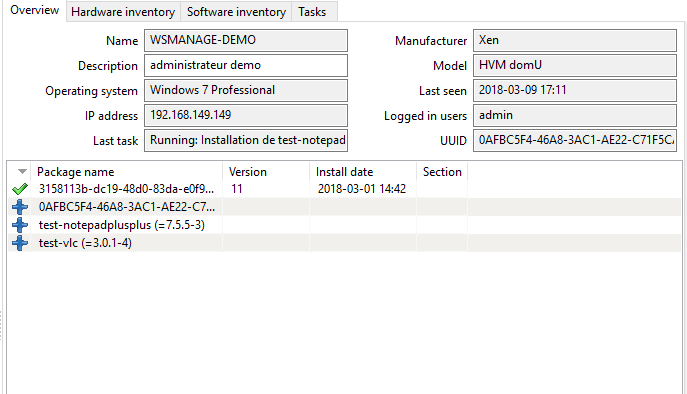Click blue plus icon beside test-notepadplusplus

20,225
